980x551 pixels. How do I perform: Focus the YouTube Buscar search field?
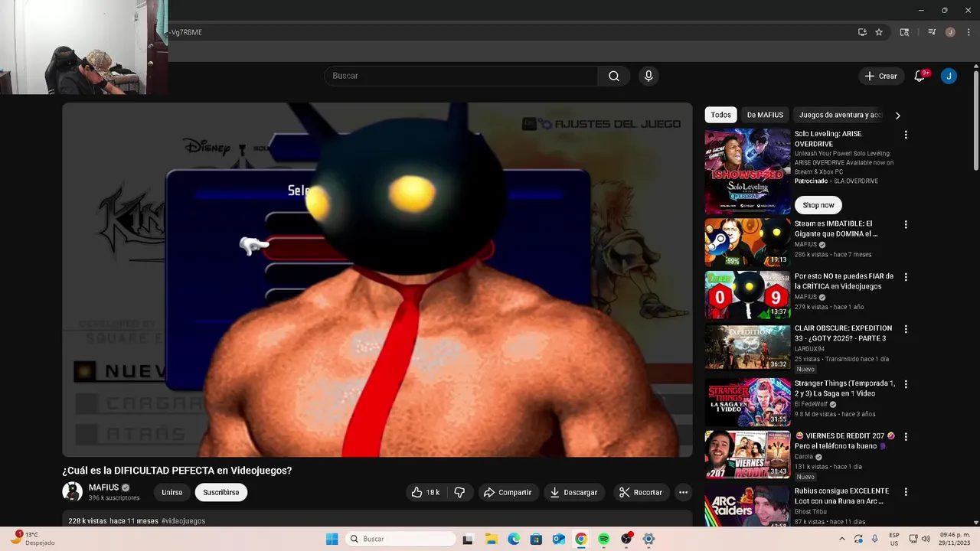[x=461, y=76]
